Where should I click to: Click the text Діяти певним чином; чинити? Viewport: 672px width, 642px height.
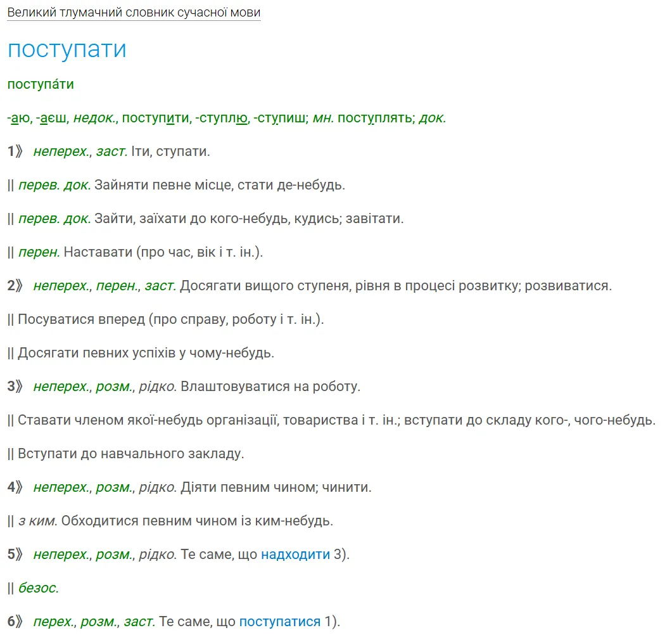pos(276,487)
